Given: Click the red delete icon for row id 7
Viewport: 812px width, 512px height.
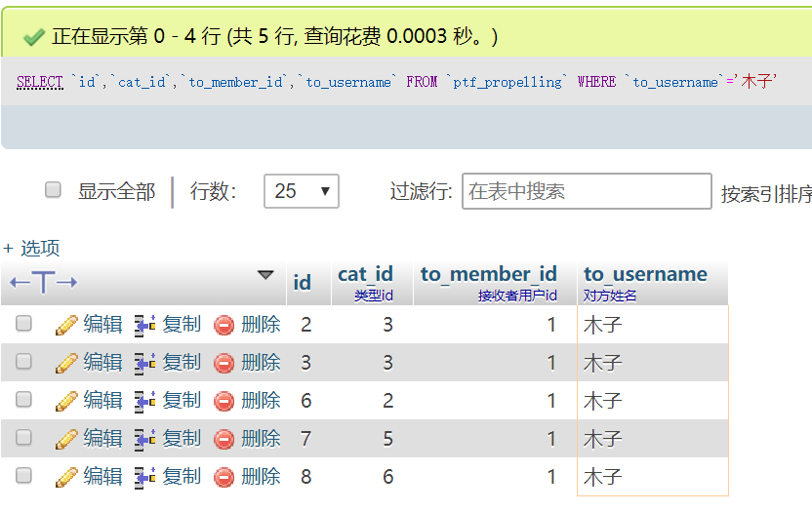Looking at the screenshot, I should coord(224,440).
